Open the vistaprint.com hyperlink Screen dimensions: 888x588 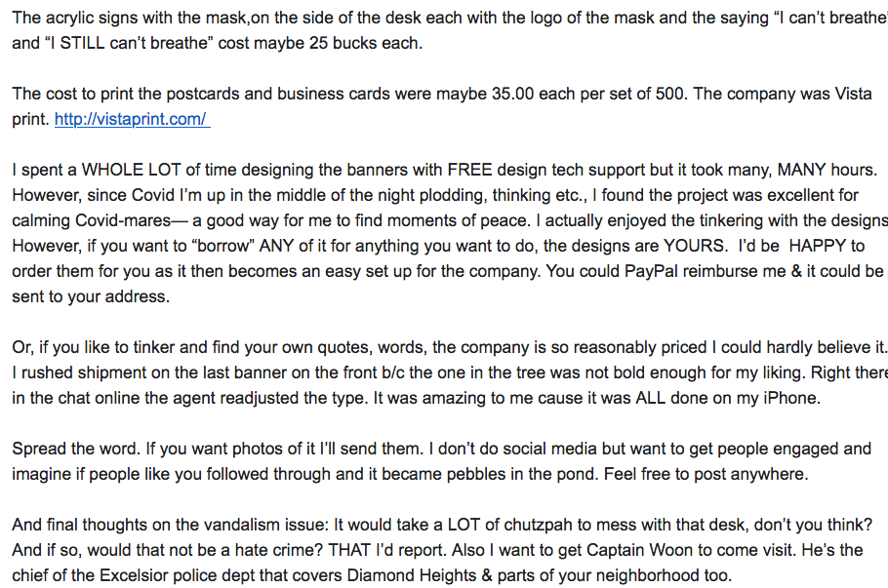(131, 119)
